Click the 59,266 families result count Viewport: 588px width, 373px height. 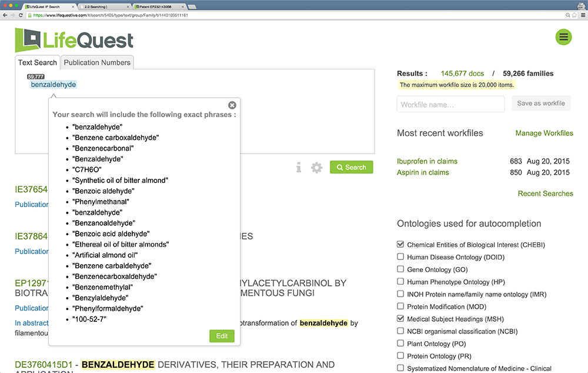pos(528,74)
